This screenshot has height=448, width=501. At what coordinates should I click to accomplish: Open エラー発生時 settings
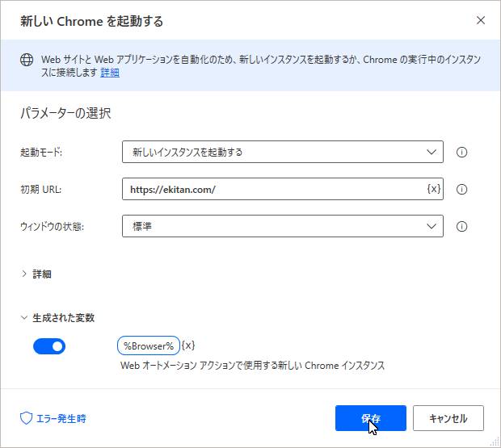(53, 418)
